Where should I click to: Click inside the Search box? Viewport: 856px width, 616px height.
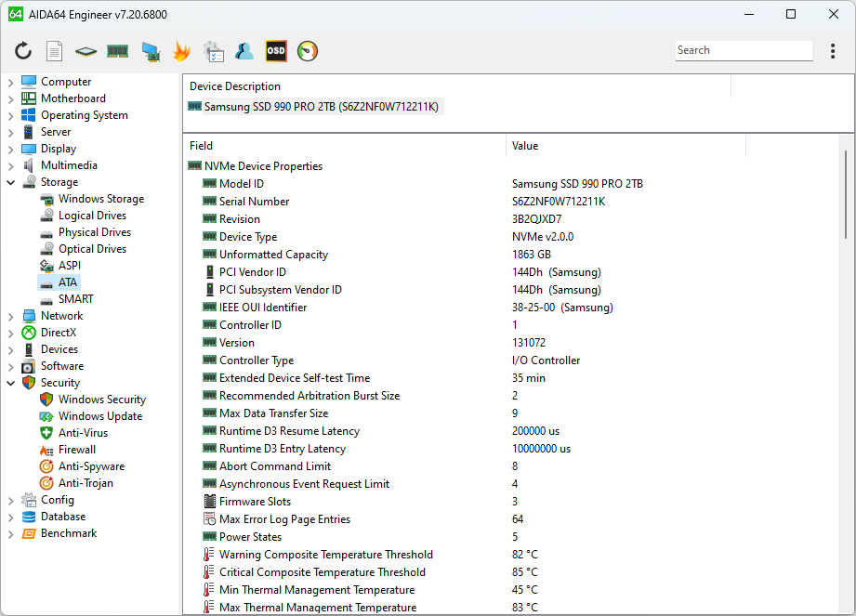[x=744, y=50]
